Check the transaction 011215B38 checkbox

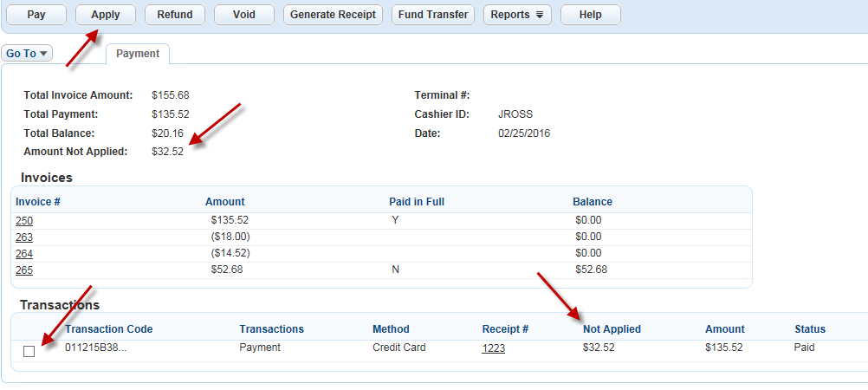[29, 351]
